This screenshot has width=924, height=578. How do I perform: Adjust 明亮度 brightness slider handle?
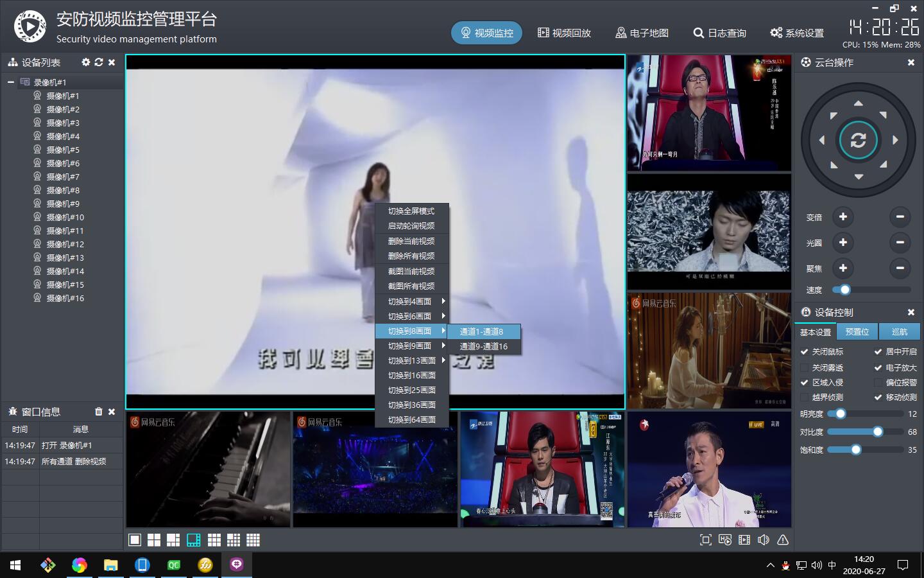coord(841,414)
